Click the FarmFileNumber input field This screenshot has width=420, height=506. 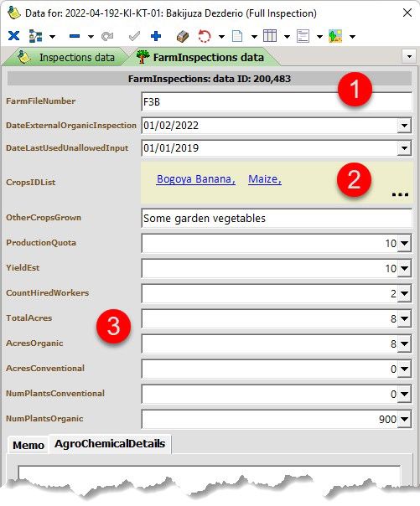pyautogui.click(x=277, y=102)
